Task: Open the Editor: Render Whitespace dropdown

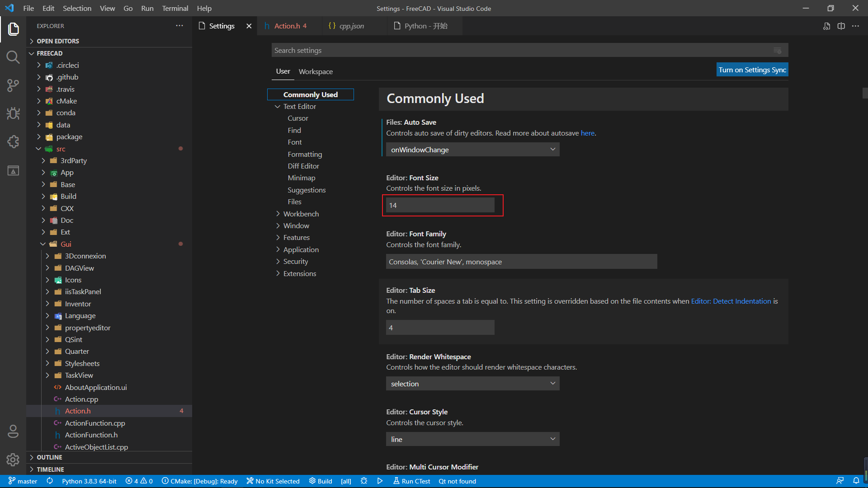Action: click(x=472, y=383)
